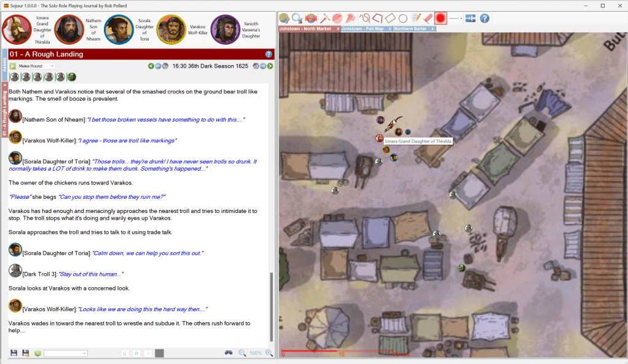The width and height of the screenshot is (628, 364).
Task: Toggle bold text formatting
Action: 136,353
